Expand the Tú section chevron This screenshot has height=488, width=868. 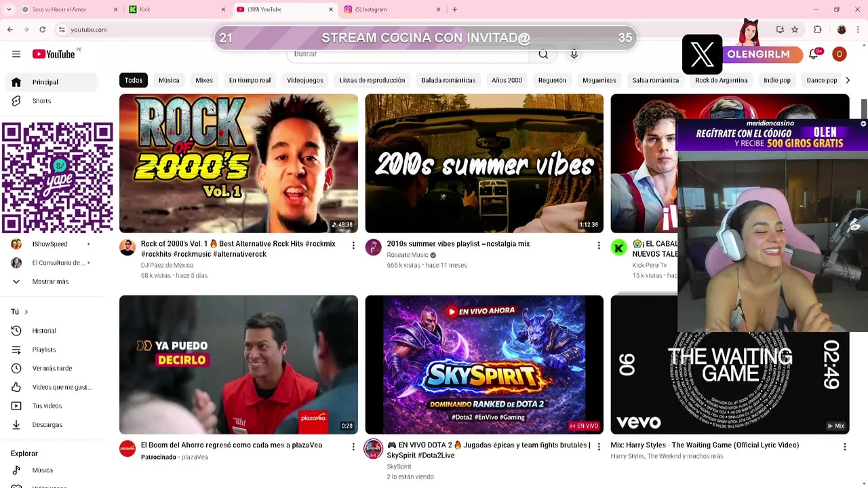click(x=26, y=312)
